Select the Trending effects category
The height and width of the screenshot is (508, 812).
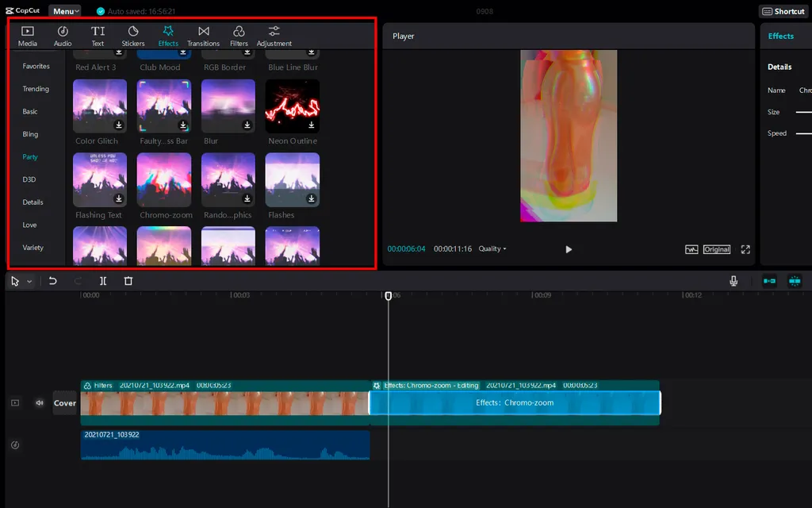pos(36,89)
